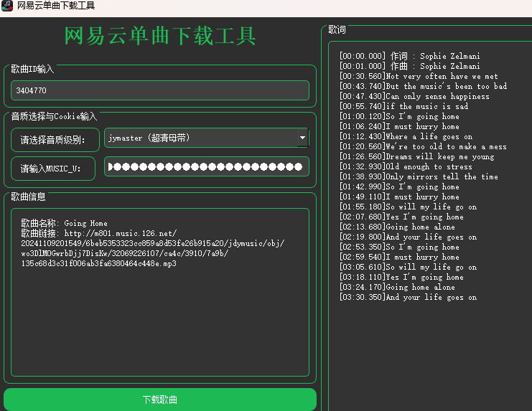The width and height of the screenshot is (532, 411).
Task: Click the dropdown arrow of quality selector
Action: tap(302, 138)
